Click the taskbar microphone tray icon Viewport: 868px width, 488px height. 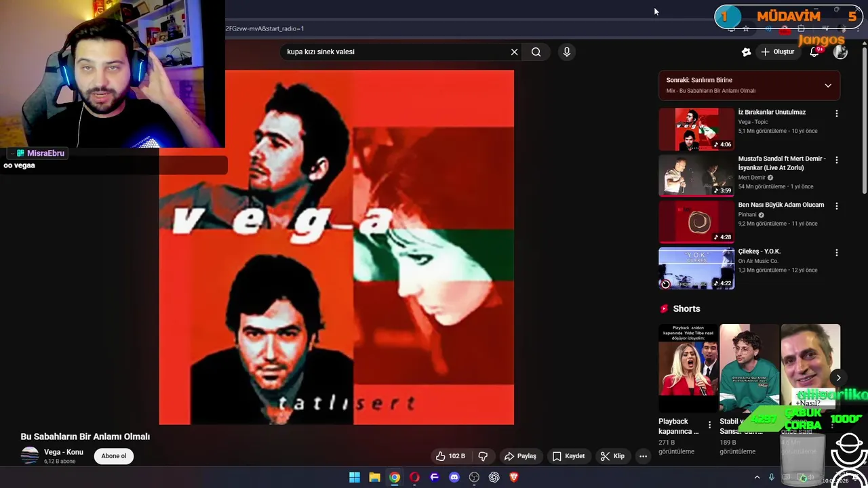pyautogui.click(x=771, y=477)
